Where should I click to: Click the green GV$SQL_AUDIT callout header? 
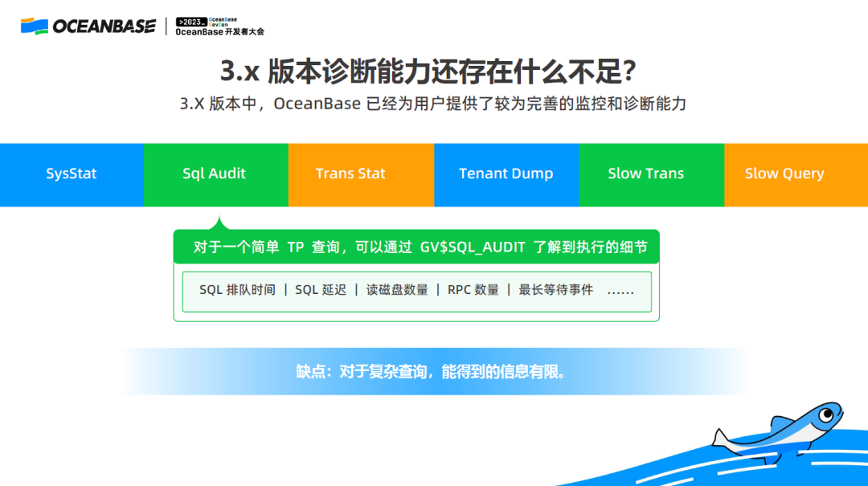[x=416, y=247]
